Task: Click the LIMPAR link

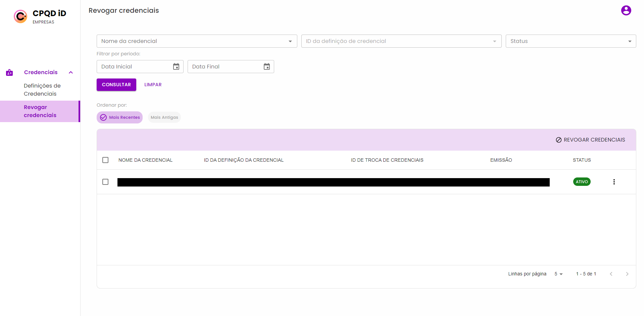Action: coord(153,85)
